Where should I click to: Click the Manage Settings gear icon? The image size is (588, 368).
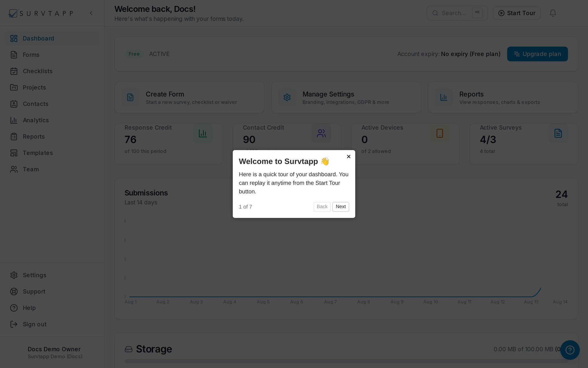coord(287,97)
